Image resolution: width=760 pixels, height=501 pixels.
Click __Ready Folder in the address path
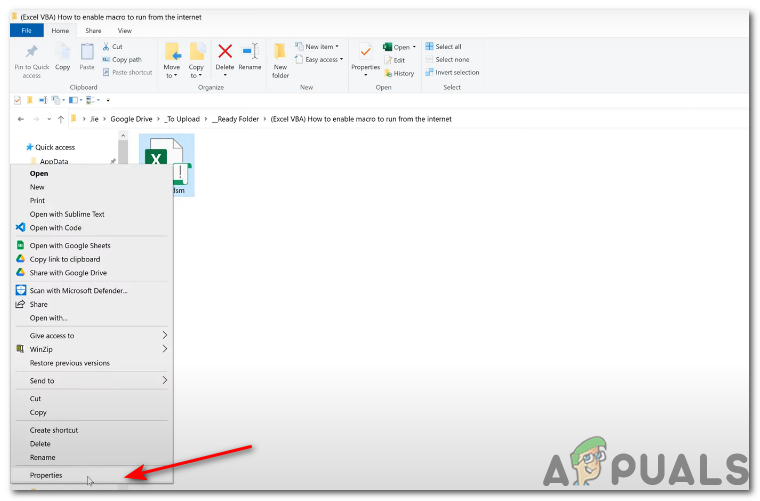pos(236,119)
